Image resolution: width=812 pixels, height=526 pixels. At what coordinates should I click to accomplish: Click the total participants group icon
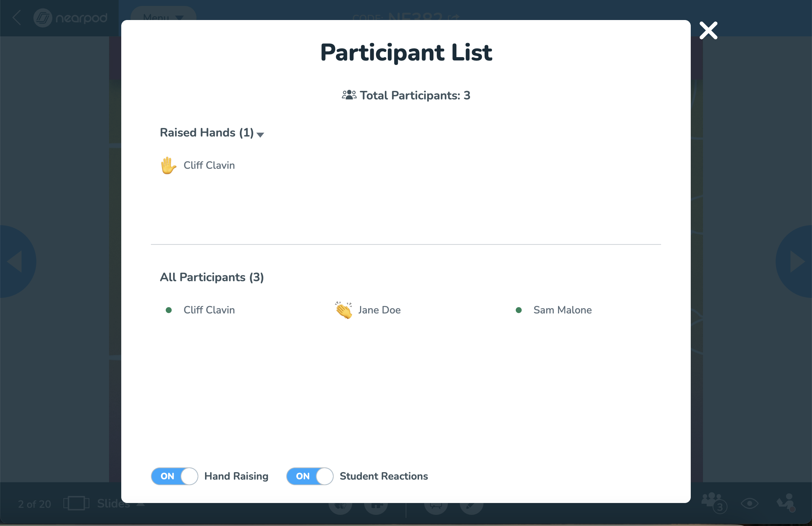click(x=349, y=95)
